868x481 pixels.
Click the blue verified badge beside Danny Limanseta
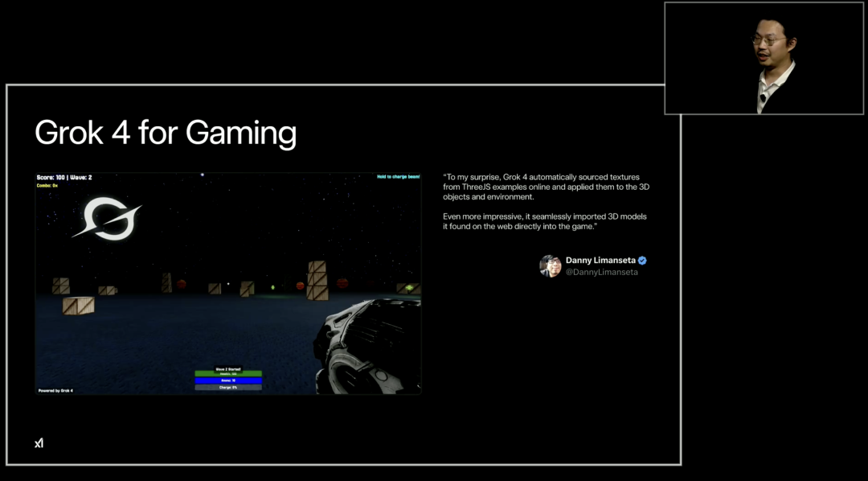coord(642,261)
